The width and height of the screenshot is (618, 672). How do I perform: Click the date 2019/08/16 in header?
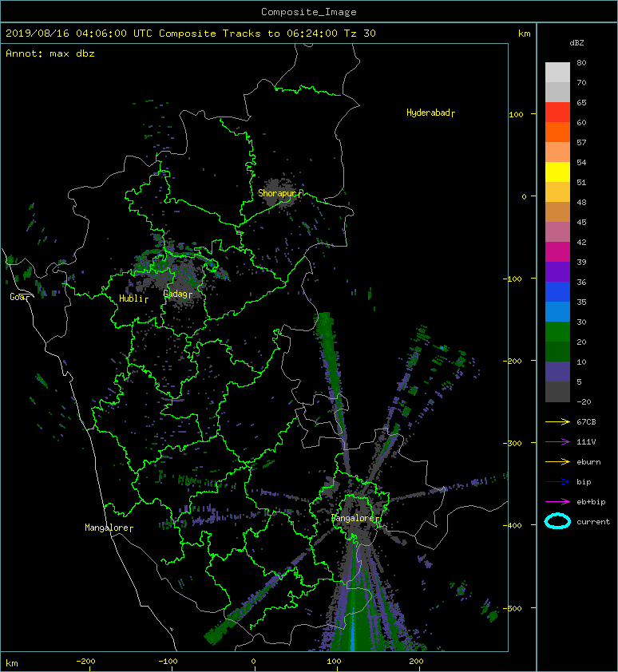pyautogui.click(x=38, y=34)
